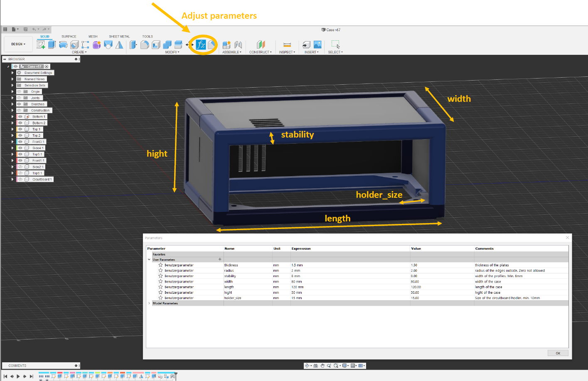Click the Joint icon in Assemble
Screen dimensions: 588x381
pos(238,45)
